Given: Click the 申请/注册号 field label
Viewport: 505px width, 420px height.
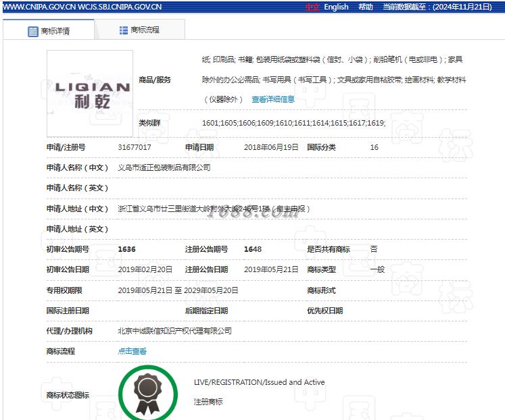Looking at the screenshot, I should click(x=66, y=147).
